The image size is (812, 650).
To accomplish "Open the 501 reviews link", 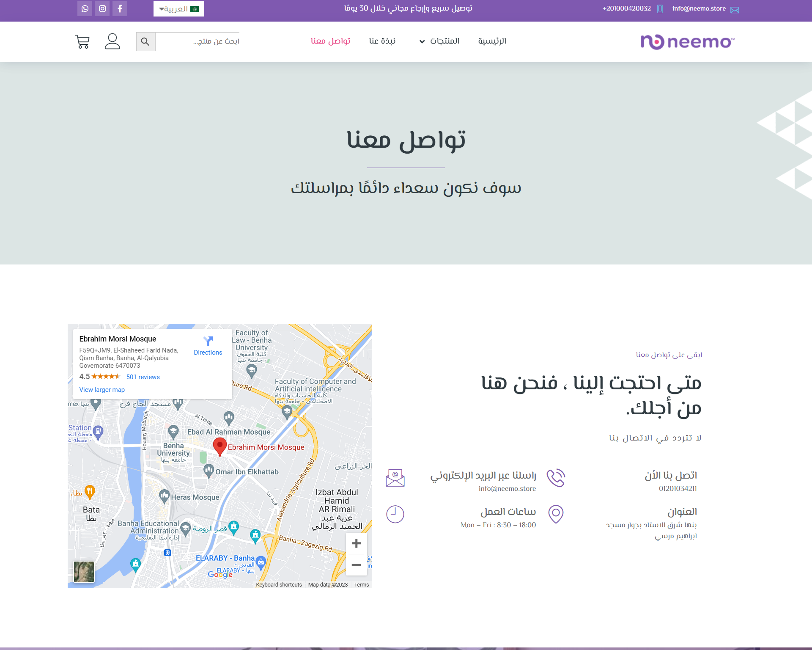I will tap(143, 377).
